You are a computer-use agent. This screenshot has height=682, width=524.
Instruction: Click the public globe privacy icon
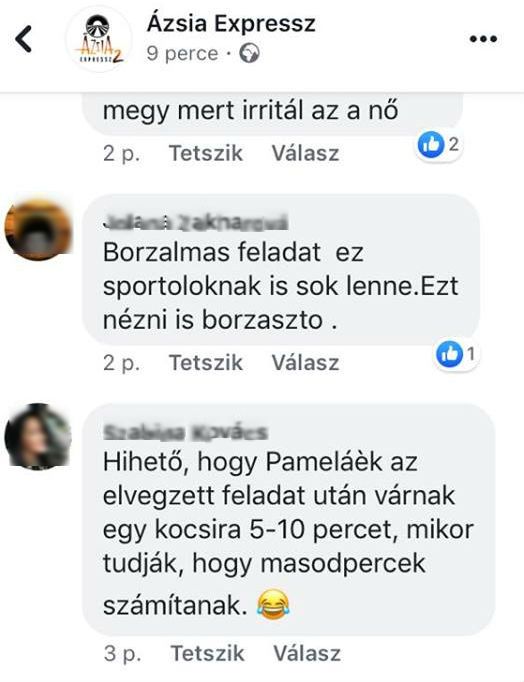click(x=250, y=53)
